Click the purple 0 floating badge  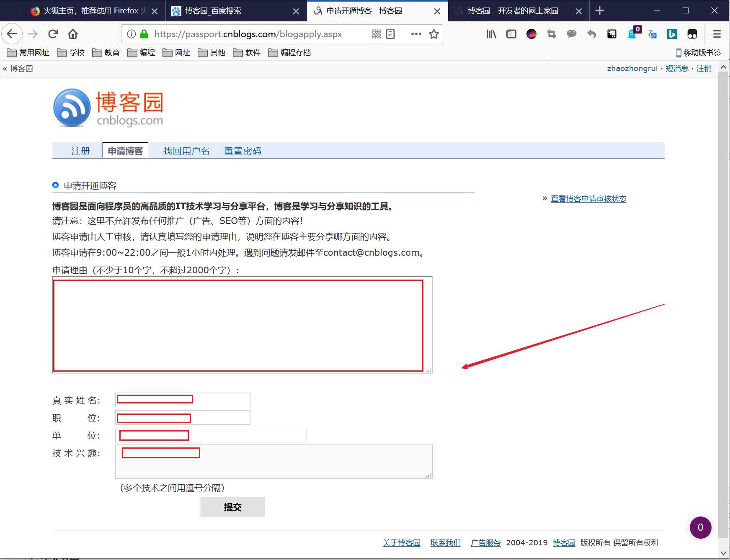(701, 528)
